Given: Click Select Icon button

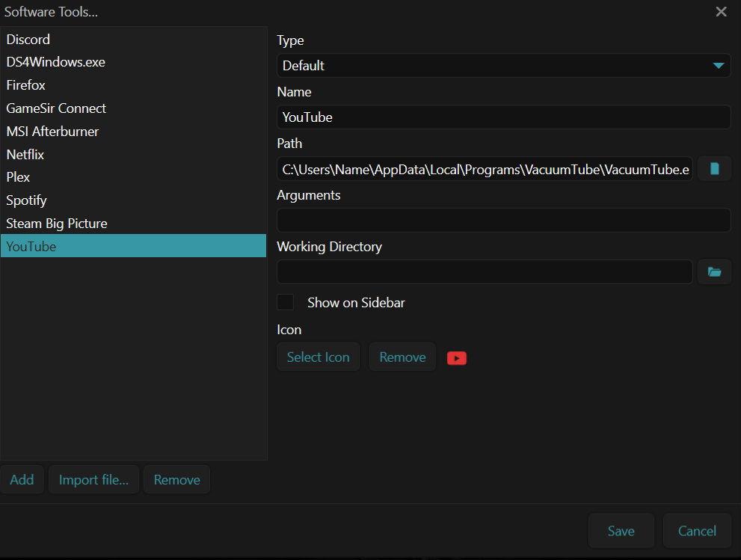Looking at the screenshot, I should coord(318,357).
